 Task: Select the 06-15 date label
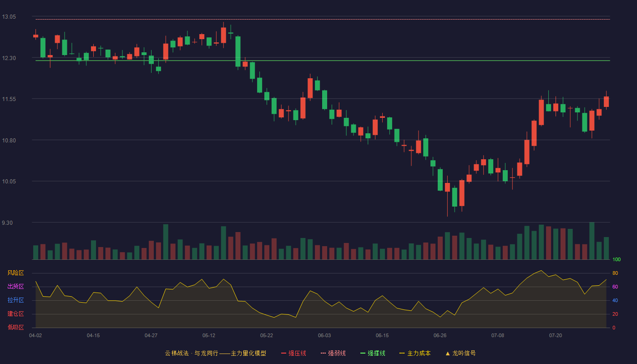[382, 335]
